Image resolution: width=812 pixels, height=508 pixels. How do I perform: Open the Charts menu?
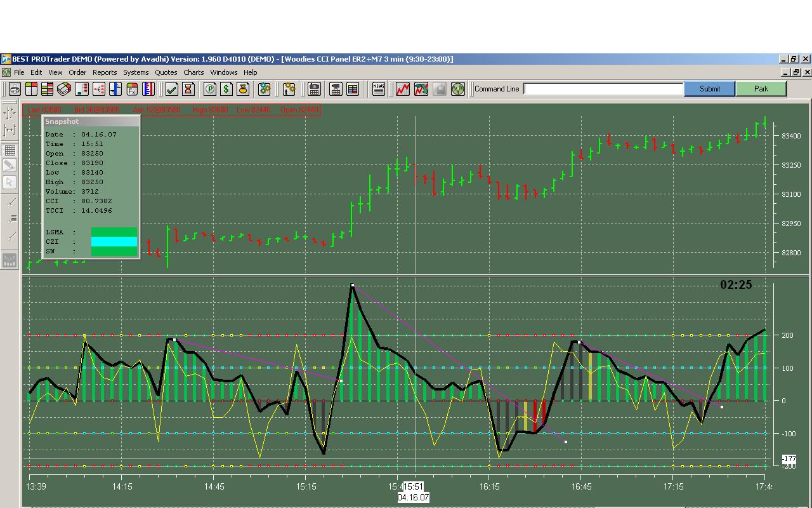click(193, 72)
